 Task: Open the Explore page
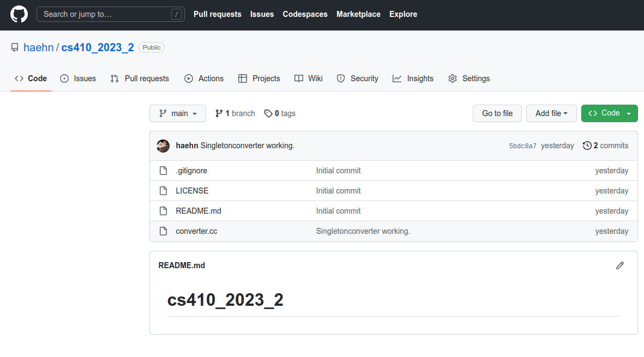(404, 14)
